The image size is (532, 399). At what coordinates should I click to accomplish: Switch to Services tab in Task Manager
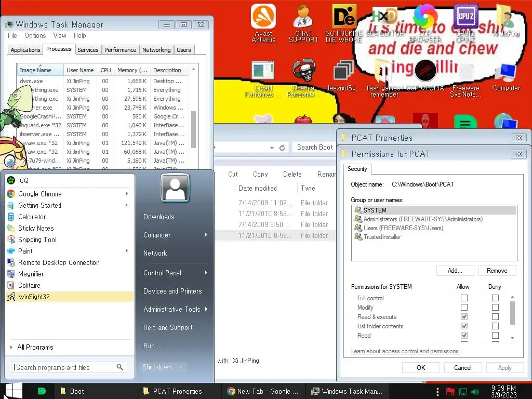pyautogui.click(x=88, y=50)
